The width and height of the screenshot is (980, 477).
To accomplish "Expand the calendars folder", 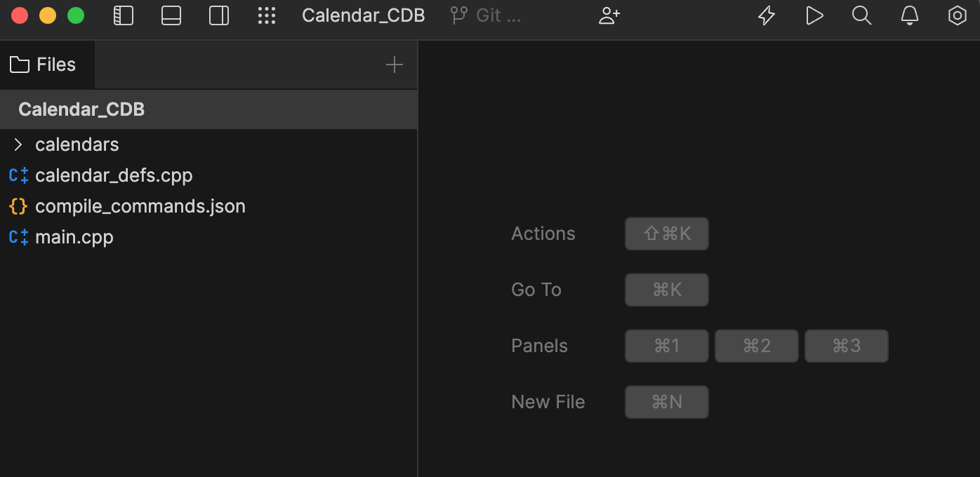I will [18, 144].
